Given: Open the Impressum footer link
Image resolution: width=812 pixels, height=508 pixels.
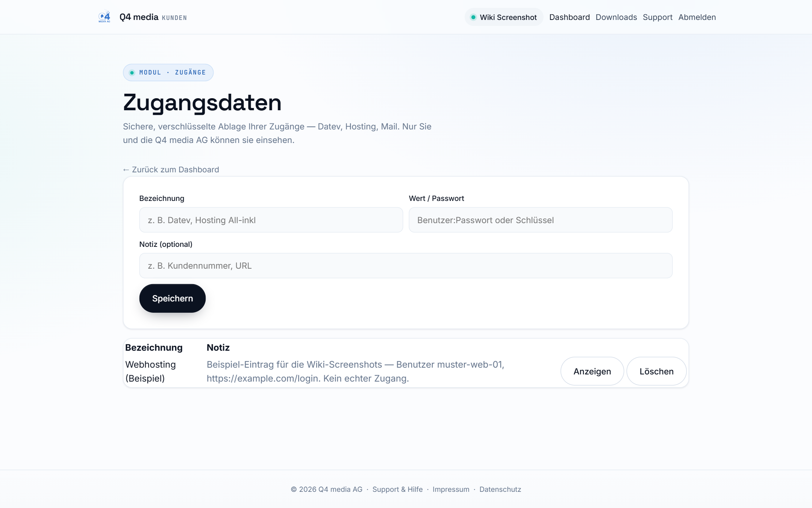Looking at the screenshot, I should (x=451, y=489).
